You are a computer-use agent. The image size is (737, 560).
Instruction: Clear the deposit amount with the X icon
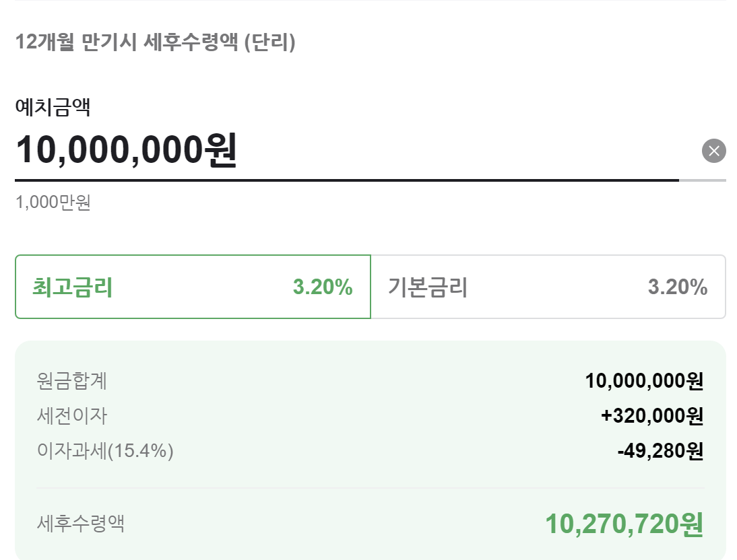pos(713,151)
